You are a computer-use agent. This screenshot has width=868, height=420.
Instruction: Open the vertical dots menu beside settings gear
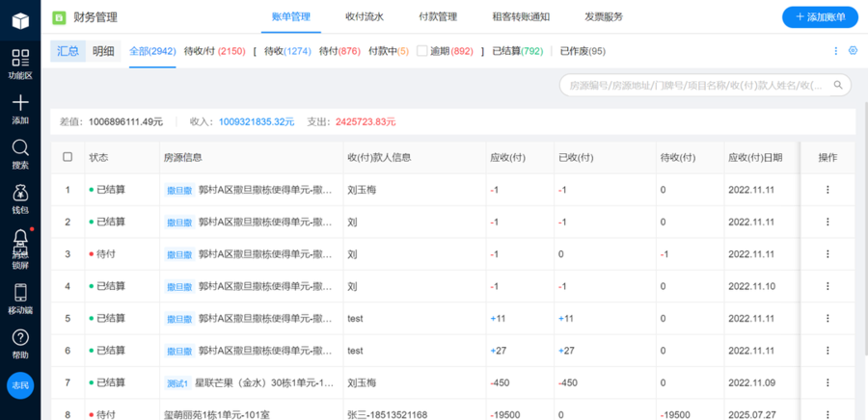click(836, 51)
